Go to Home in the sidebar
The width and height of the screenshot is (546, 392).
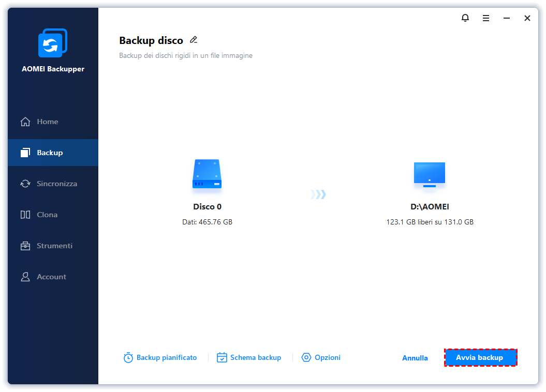(x=53, y=122)
